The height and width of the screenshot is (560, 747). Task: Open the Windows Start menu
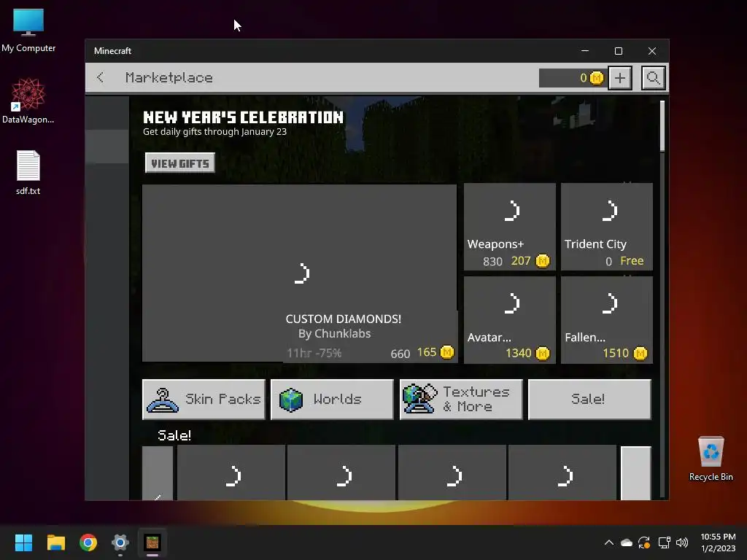(23, 542)
